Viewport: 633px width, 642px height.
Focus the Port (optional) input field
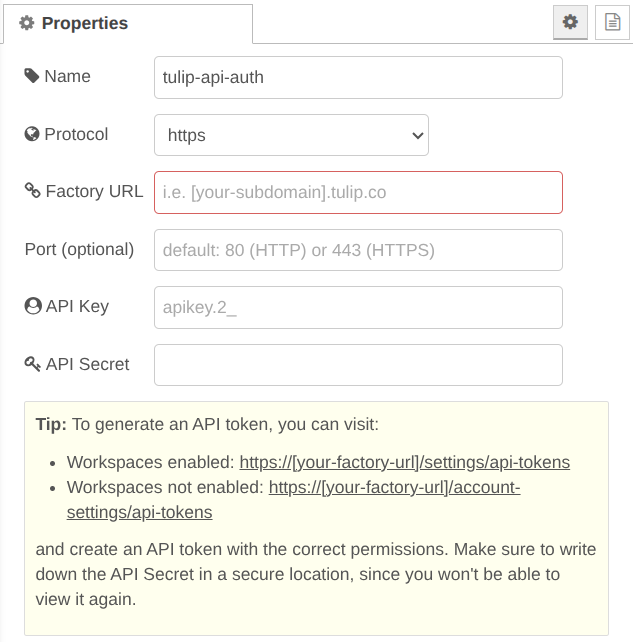[358, 250]
